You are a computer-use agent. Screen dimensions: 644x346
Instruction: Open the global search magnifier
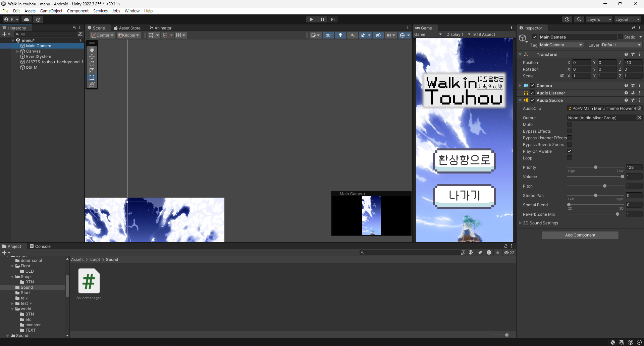coord(579,19)
